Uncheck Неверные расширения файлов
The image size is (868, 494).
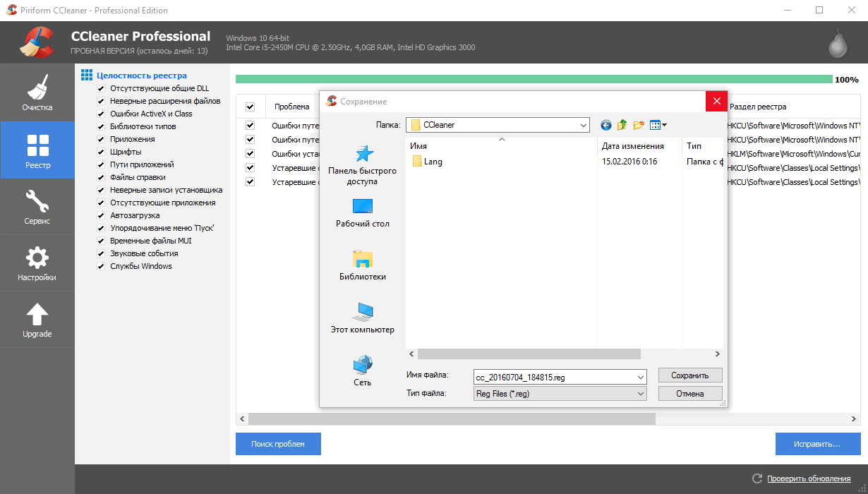(101, 101)
